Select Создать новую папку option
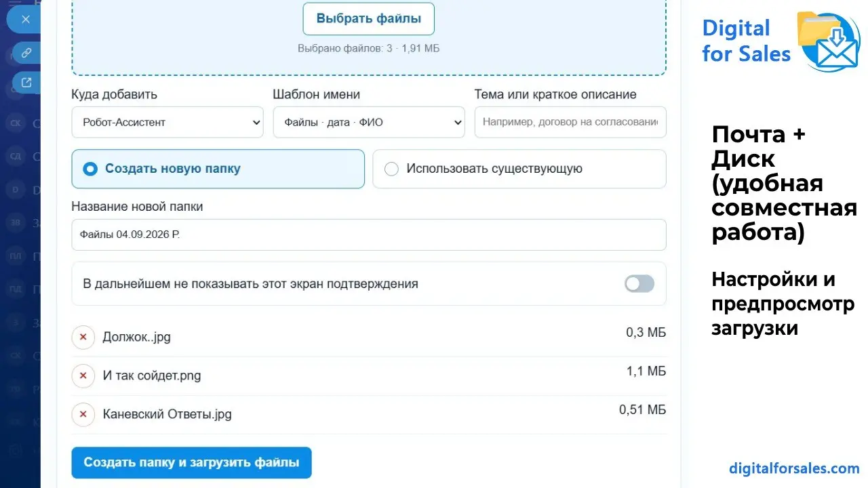This screenshot has width=868, height=488. [218, 169]
